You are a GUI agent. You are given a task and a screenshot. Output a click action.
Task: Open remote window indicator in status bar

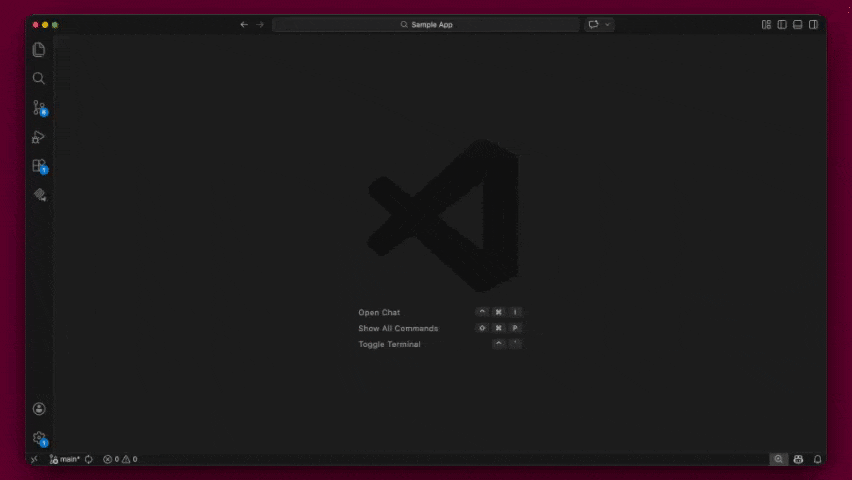(x=34, y=459)
